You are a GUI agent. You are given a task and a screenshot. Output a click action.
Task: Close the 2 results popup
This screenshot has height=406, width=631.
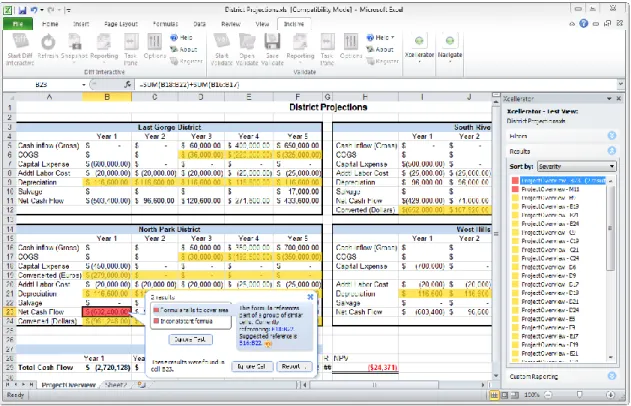[310, 297]
